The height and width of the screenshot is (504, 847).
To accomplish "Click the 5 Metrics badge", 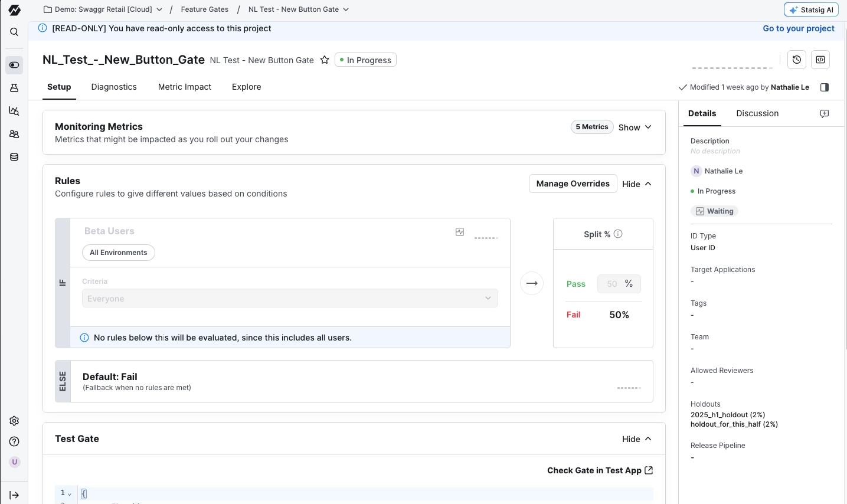I will [592, 127].
